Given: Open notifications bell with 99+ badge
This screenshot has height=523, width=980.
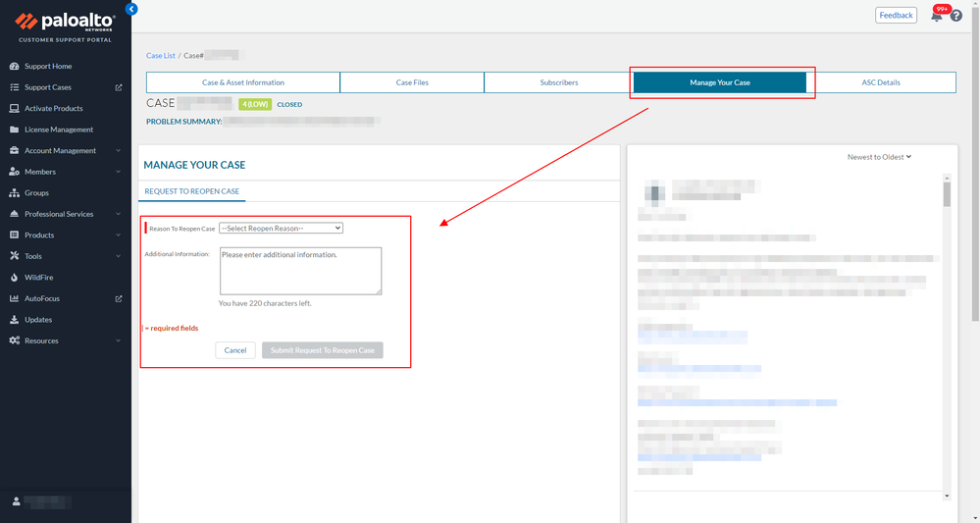Looking at the screenshot, I should 936,15.
